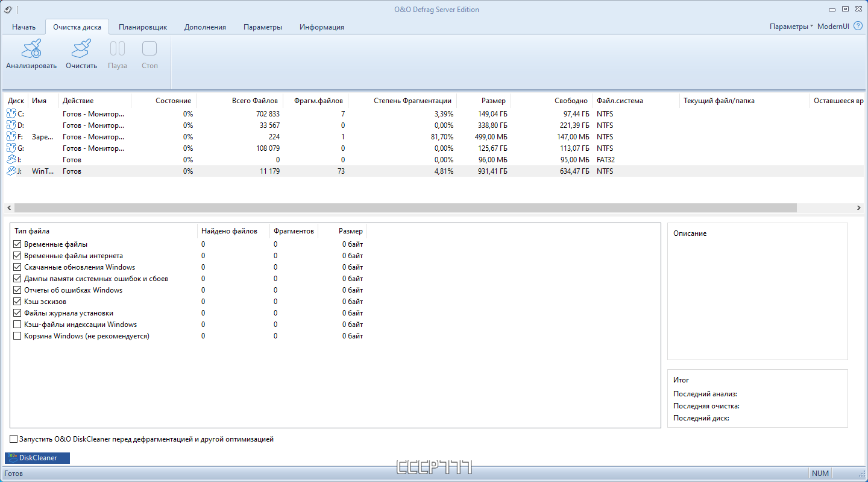The height and width of the screenshot is (482, 868).
Task: Open the Планировщик tab
Action: pos(143,27)
